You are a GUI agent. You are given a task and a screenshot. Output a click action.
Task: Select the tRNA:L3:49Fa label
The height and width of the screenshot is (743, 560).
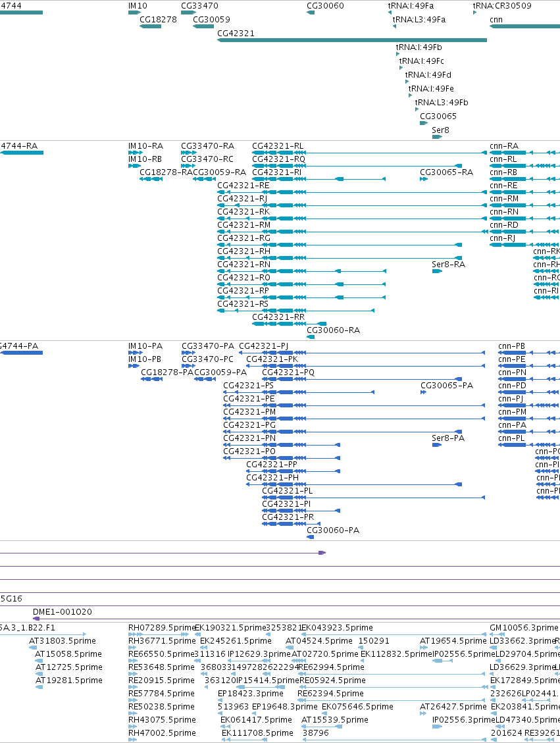pyautogui.click(x=419, y=20)
